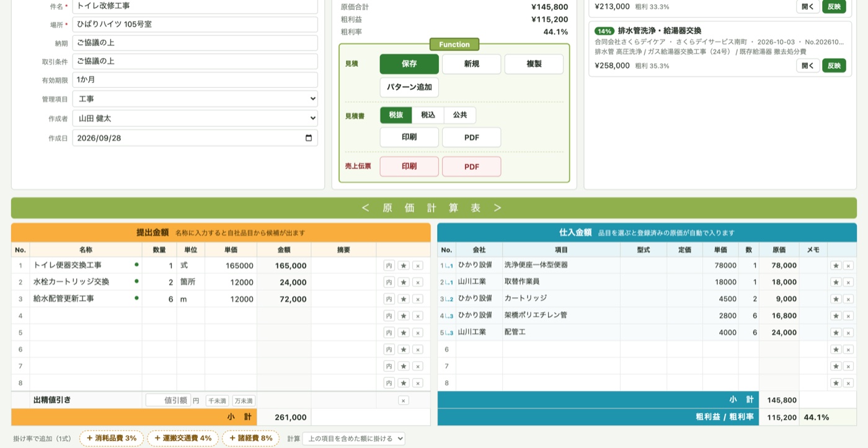Image resolution: width=868 pixels, height=448 pixels.
Task: Delete the 水栓カートリッジ交換 row
Action: tap(417, 282)
